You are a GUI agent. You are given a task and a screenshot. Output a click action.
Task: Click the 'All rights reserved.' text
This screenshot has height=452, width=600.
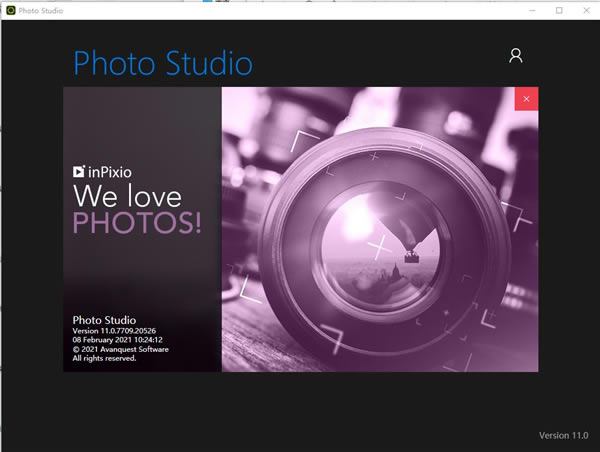(104, 358)
